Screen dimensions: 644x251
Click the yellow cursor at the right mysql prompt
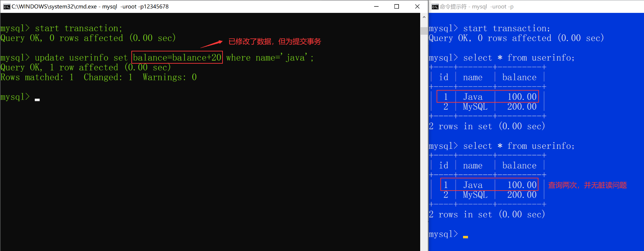(x=465, y=237)
